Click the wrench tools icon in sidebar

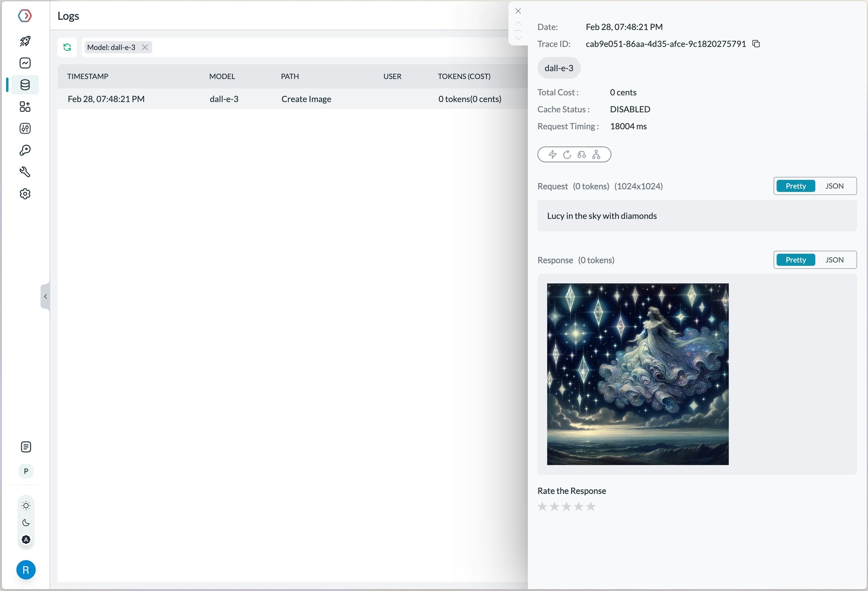tap(25, 172)
